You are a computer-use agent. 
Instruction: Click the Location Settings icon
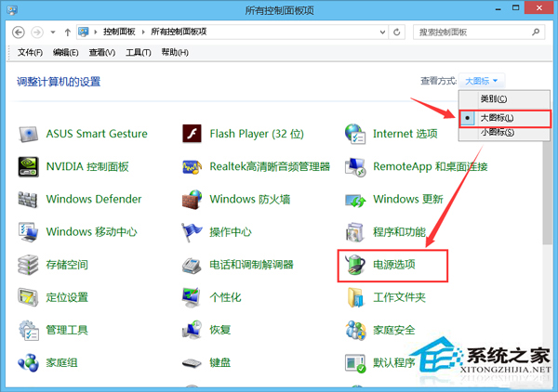tap(28, 297)
